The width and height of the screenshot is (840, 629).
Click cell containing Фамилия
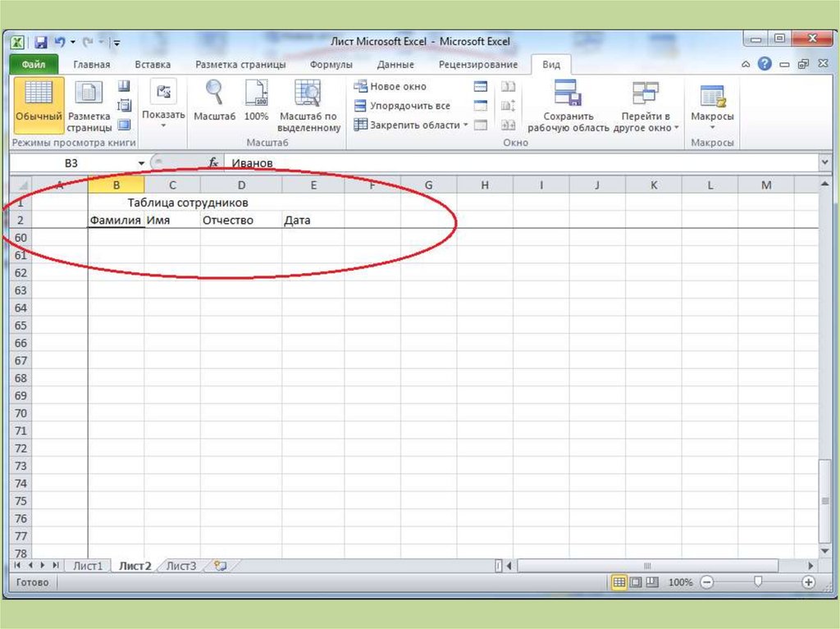point(116,221)
